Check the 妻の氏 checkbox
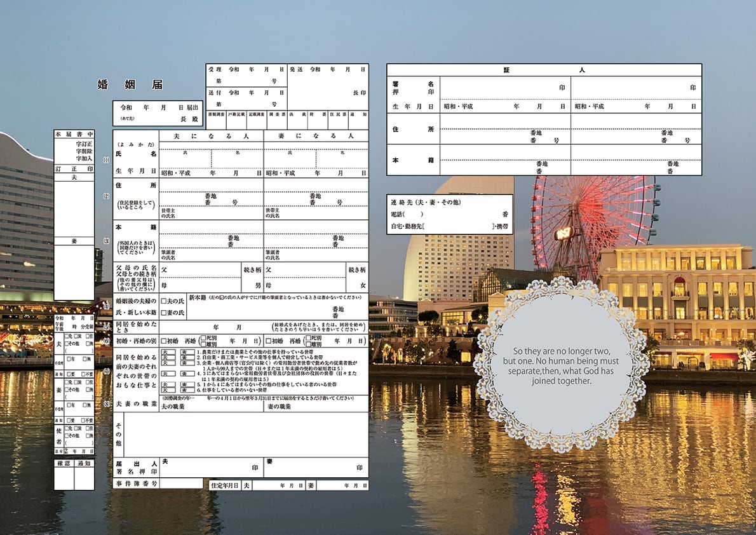Image resolution: width=756 pixels, height=535 pixels. (164, 313)
